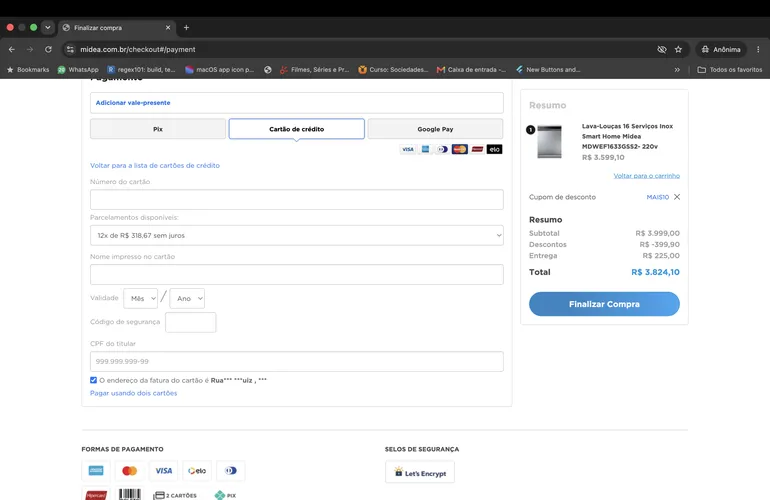
Task: Click Voltar para a lista de cartões link
Action: [155, 166]
